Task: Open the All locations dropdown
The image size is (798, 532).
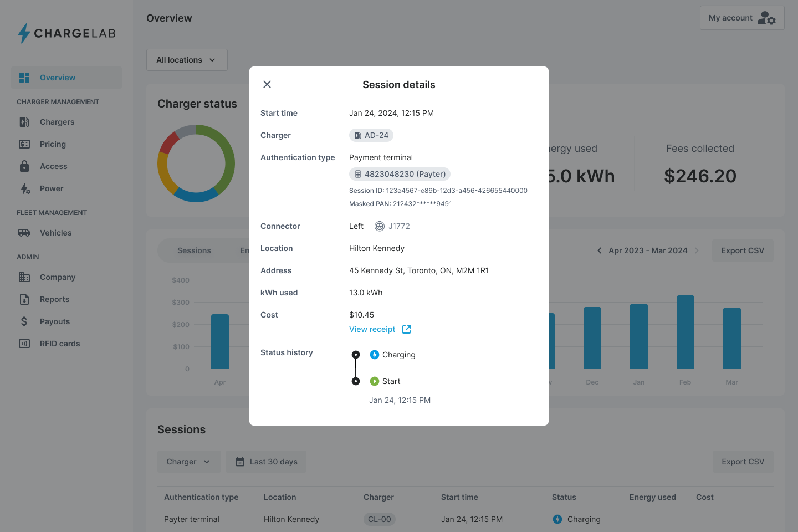Action: [x=187, y=60]
